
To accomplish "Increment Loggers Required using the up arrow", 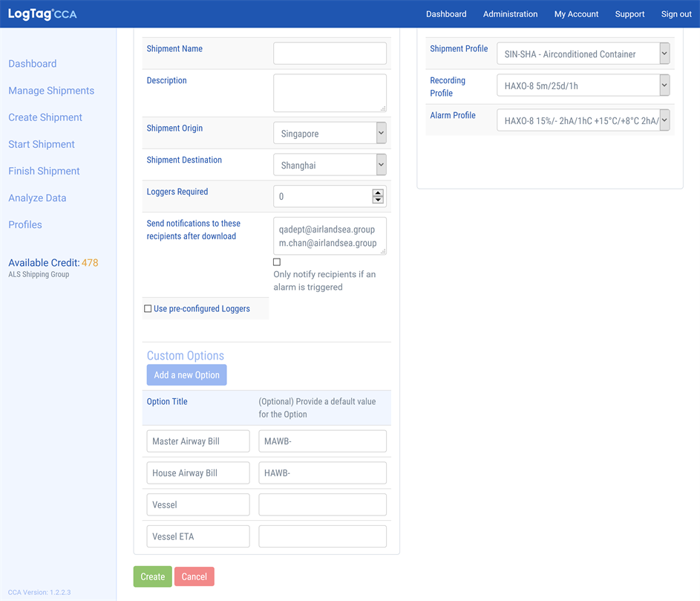I will pos(379,192).
